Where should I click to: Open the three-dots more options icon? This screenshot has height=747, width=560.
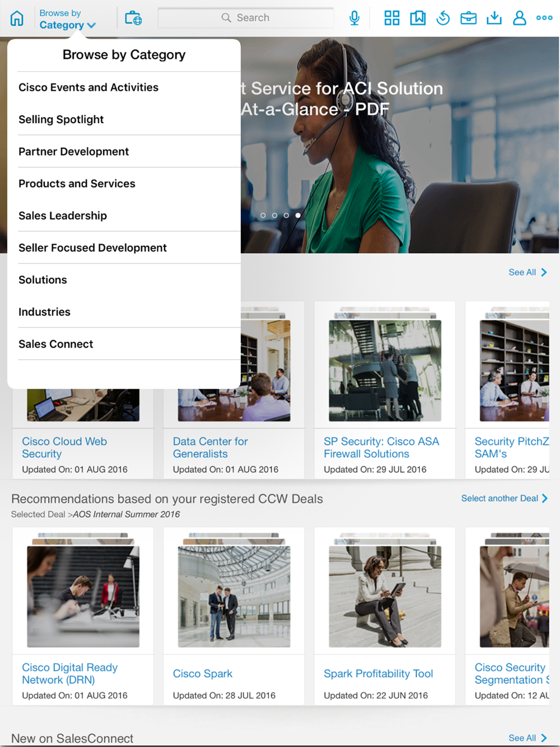544,18
